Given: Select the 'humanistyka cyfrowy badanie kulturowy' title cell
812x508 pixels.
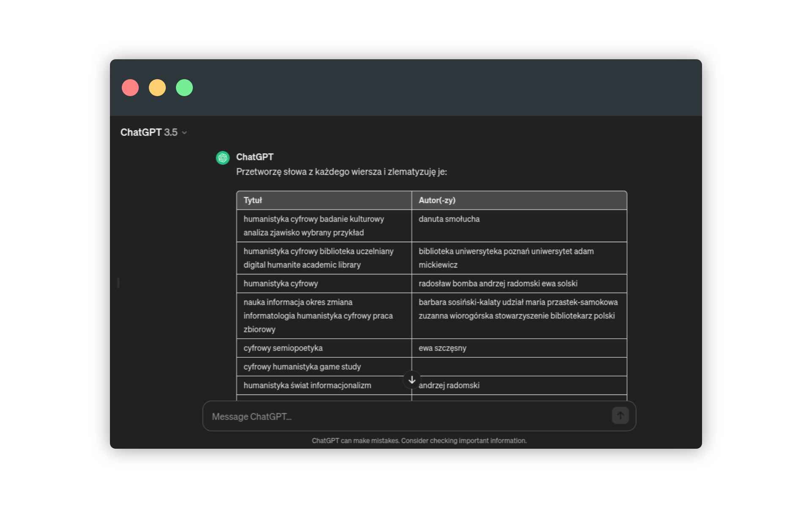Looking at the screenshot, I should (324, 226).
